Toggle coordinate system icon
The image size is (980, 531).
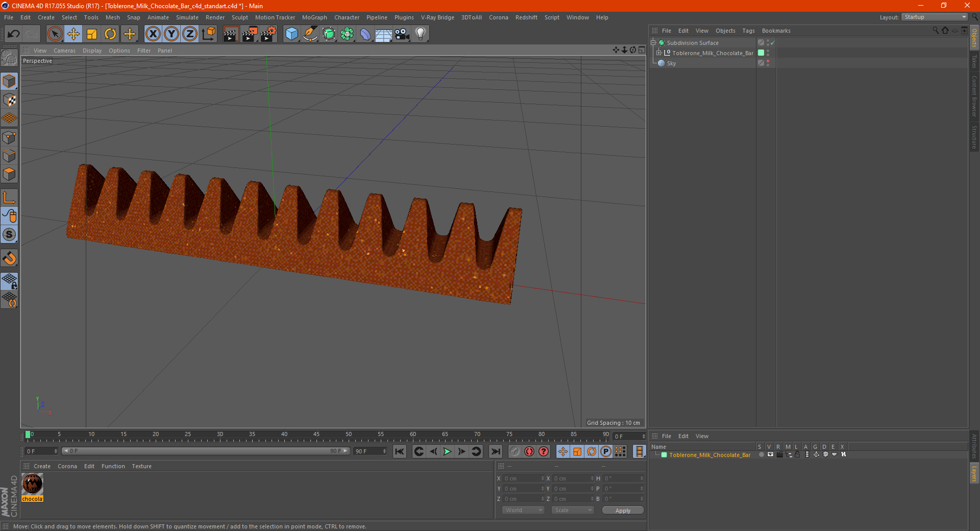coord(209,34)
